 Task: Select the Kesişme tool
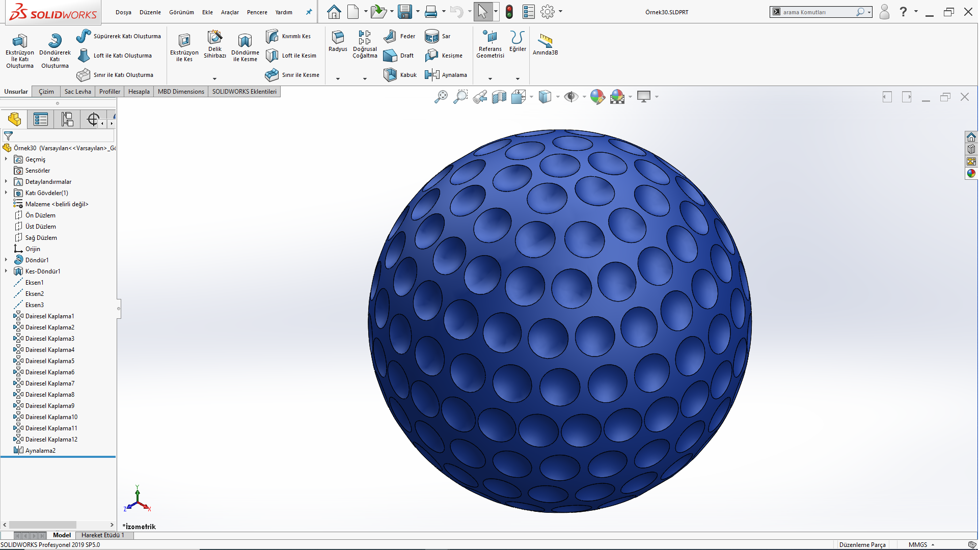coord(444,56)
